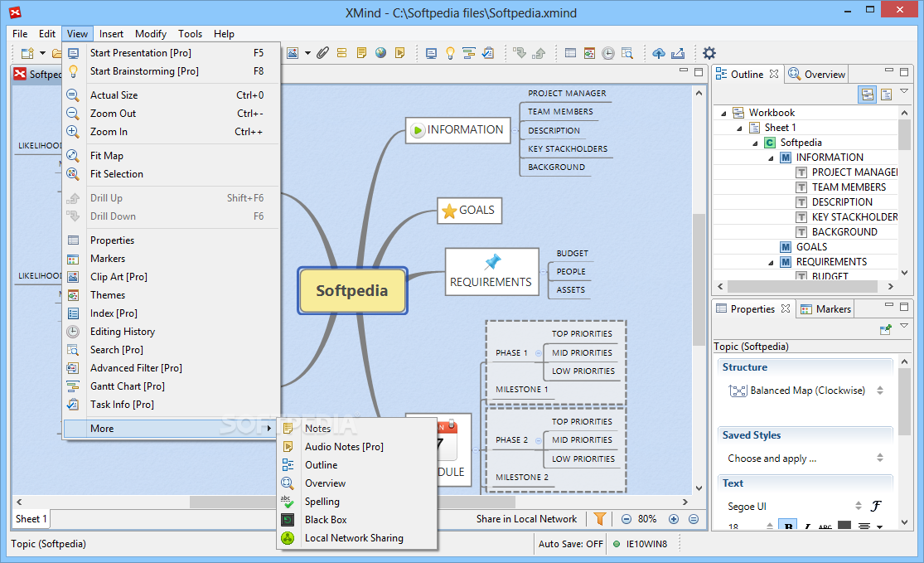Open the Outline panel view menu triangle

click(x=904, y=91)
